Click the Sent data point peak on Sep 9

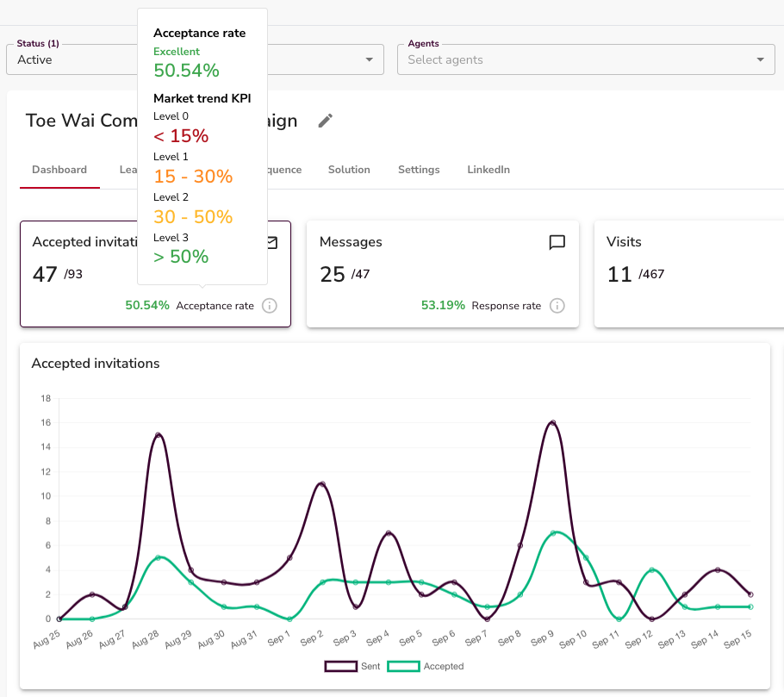click(552, 423)
